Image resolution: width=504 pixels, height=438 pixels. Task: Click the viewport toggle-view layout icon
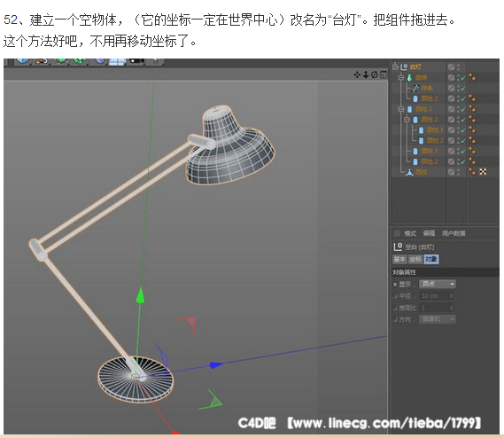click(384, 74)
